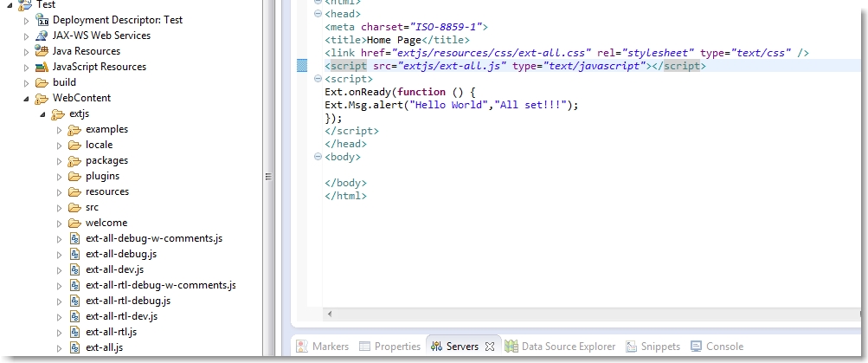Click the src folder icon
The width and height of the screenshot is (868, 363).
(74, 207)
